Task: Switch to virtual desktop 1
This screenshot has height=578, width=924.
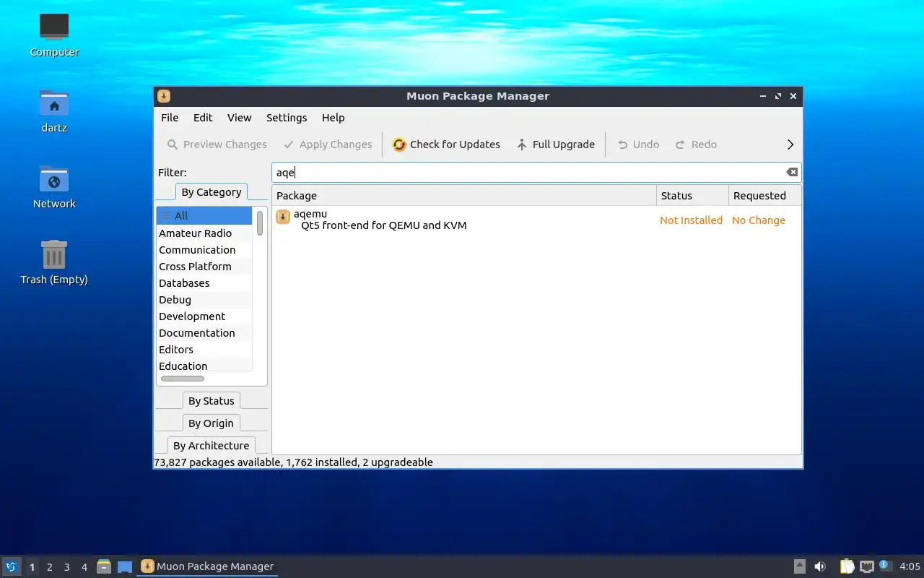Action: [32, 567]
